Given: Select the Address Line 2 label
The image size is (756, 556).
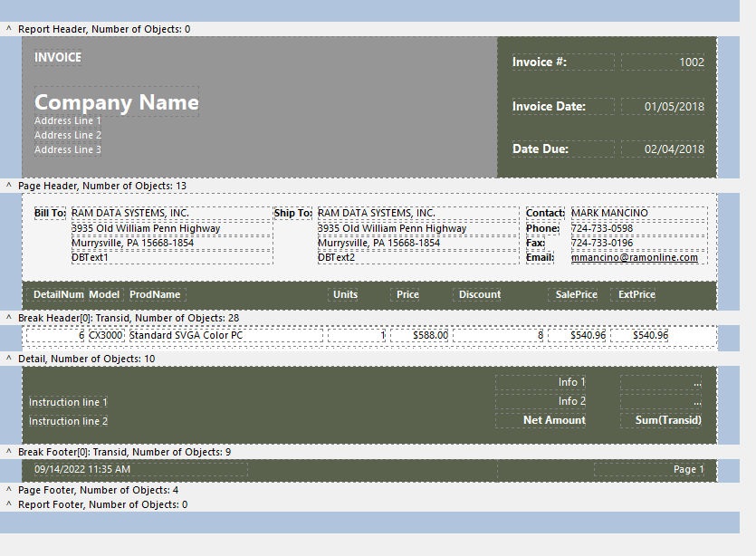Looking at the screenshot, I should (68, 135).
